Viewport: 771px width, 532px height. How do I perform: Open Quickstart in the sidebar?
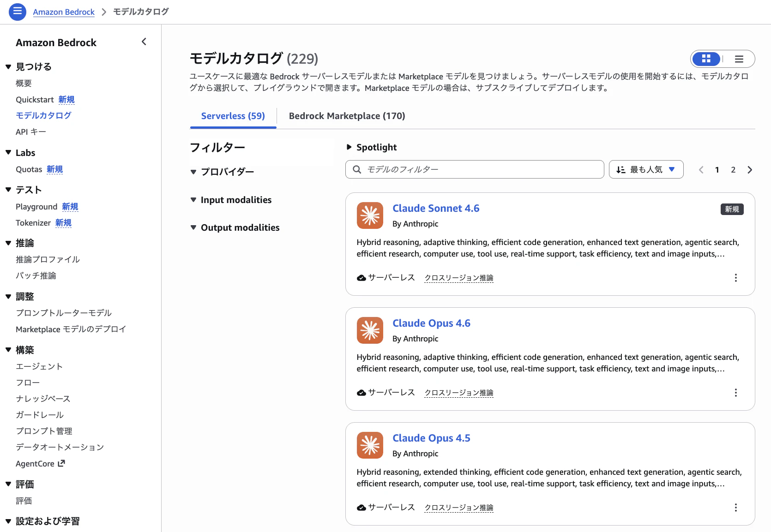click(35, 100)
